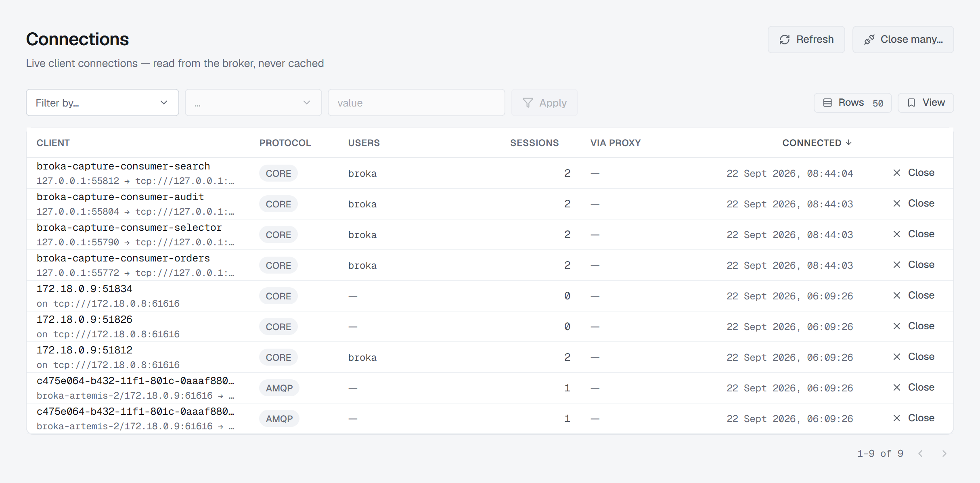The image size is (980, 483).
Task: Click the Apply label
Action: (553, 103)
